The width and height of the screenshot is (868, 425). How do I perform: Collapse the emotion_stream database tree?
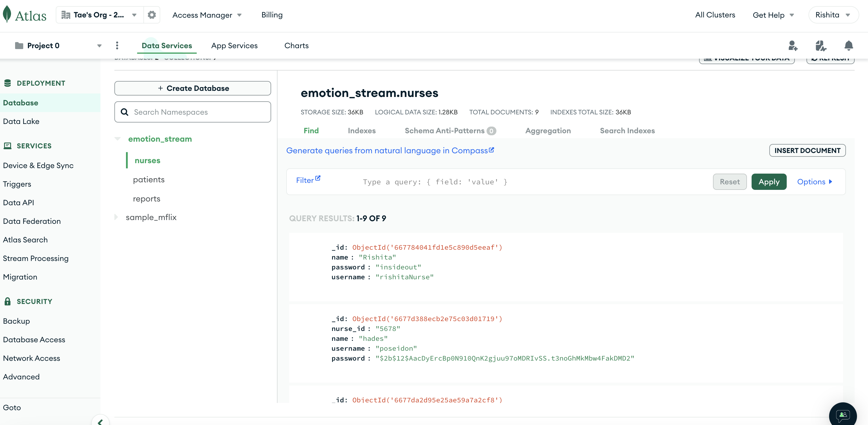118,139
